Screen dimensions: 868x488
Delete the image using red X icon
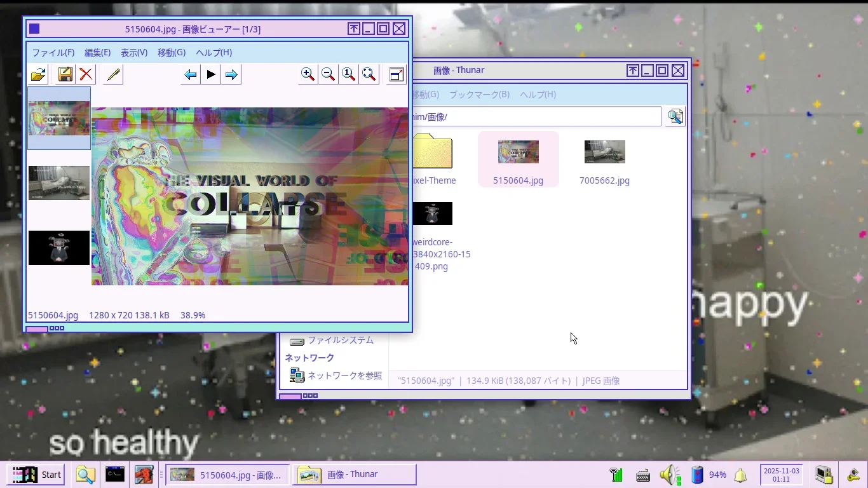click(86, 75)
